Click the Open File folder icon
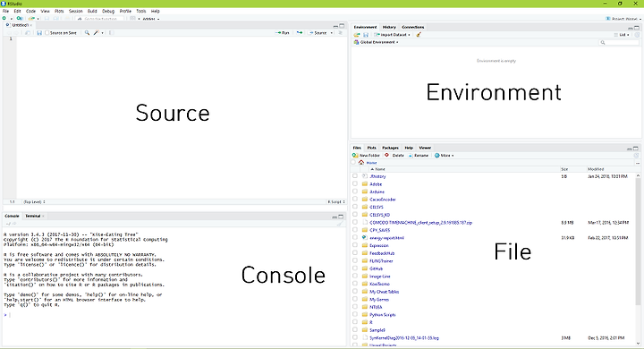This screenshot has width=644, height=349. 31,19
